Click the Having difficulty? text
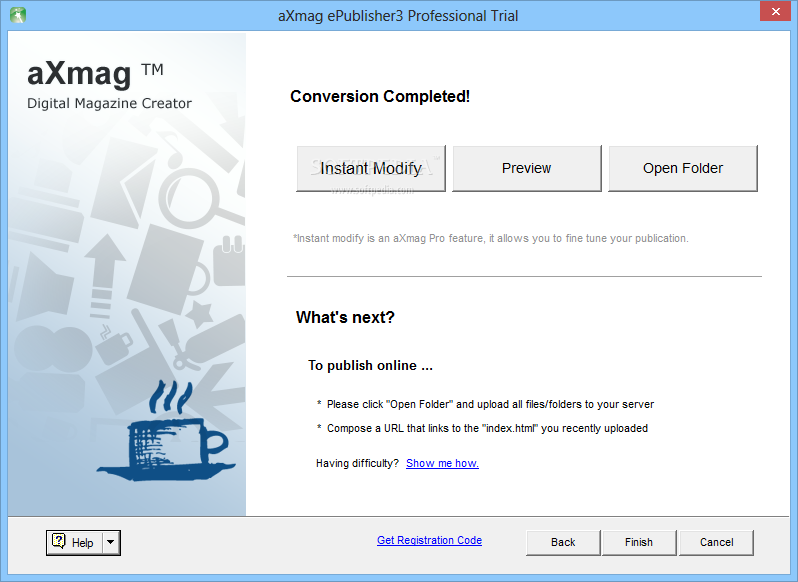798x582 pixels. pos(357,463)
